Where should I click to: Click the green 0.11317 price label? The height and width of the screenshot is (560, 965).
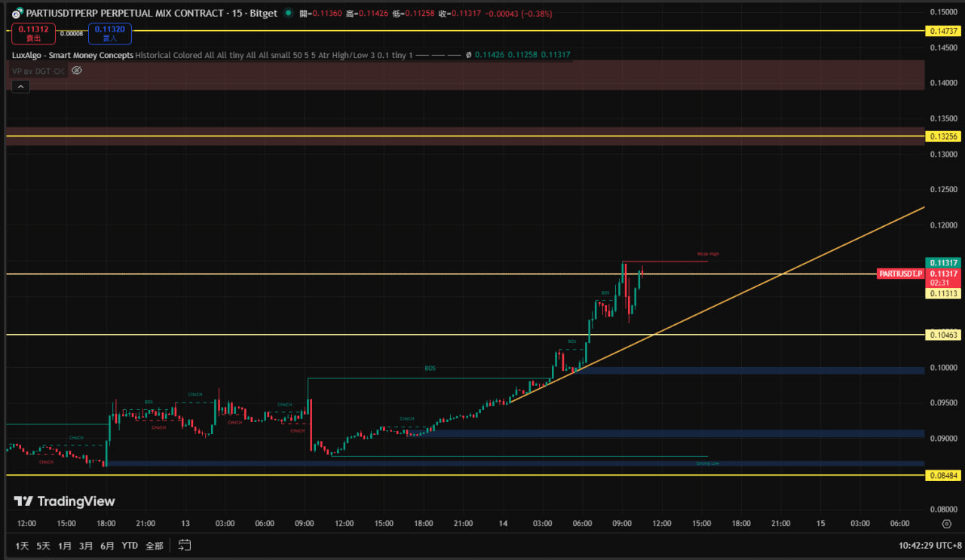(944, 262)
